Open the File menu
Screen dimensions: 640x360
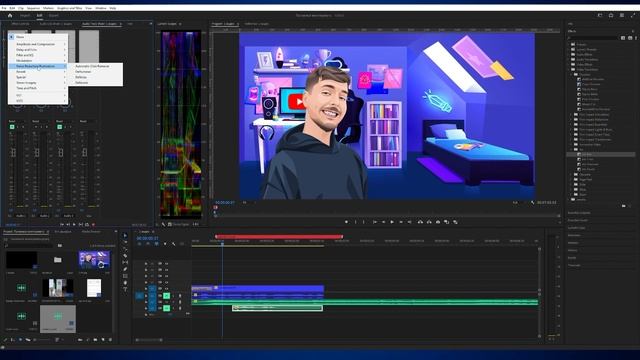pos(4,8)
